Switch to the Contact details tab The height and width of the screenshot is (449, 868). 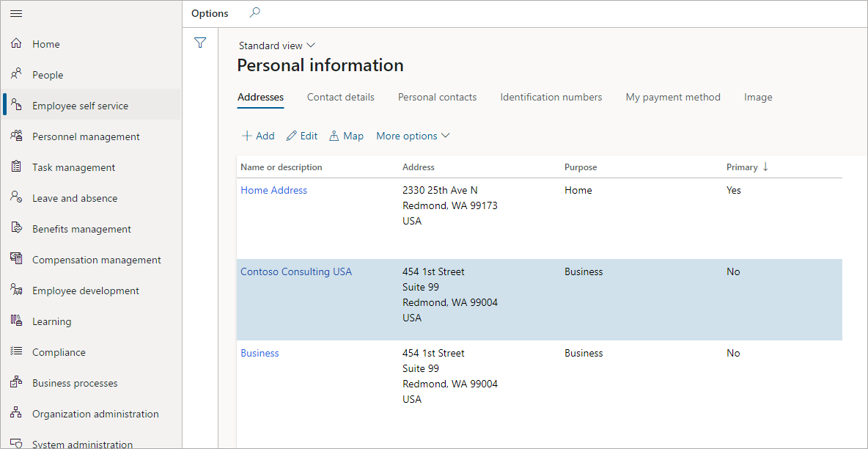(x=340, y=97)
